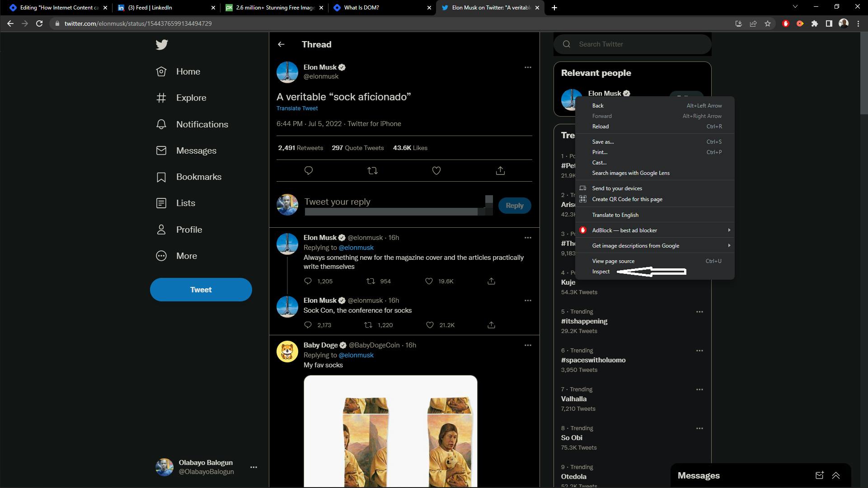Click the Lists icon in sidebar
This screenshot has height=488, width=868.
click(x=161, y=203)
